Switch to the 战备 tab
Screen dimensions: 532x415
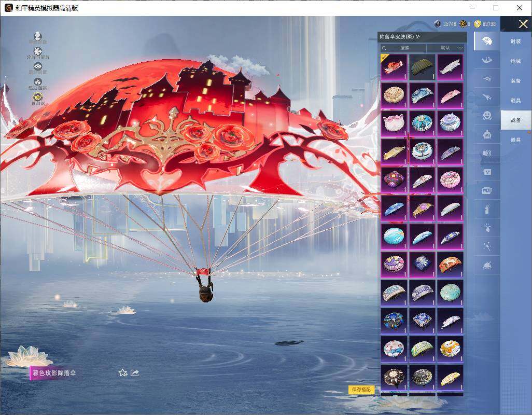click(516, 120)
